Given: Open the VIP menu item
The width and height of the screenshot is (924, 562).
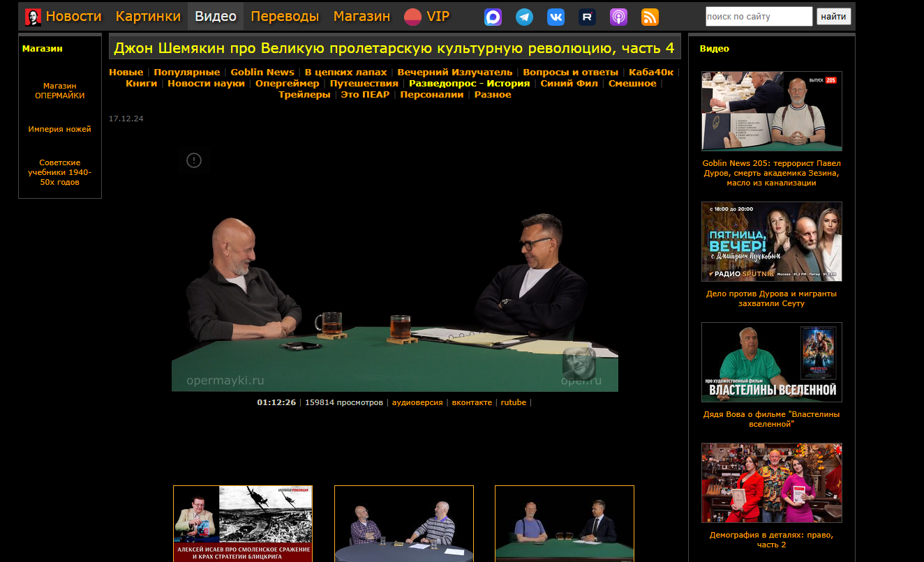Looking at the screenshot, I should click(438, 17).
